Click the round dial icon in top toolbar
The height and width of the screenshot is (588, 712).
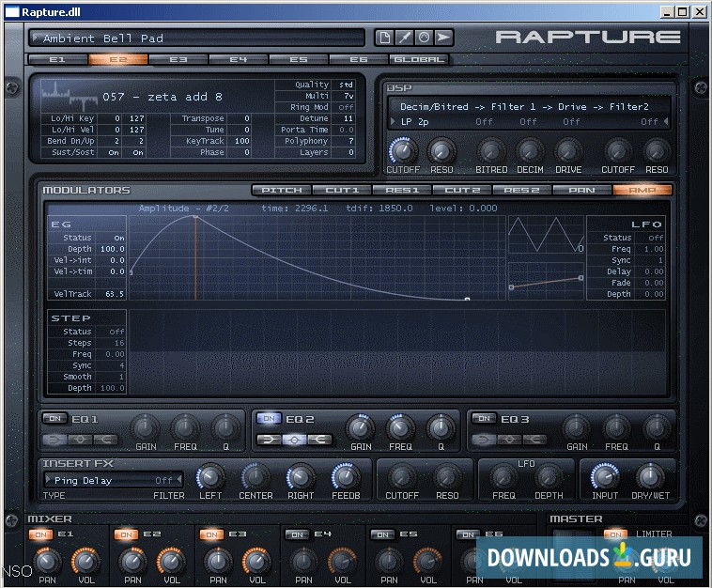pos(424,38)
